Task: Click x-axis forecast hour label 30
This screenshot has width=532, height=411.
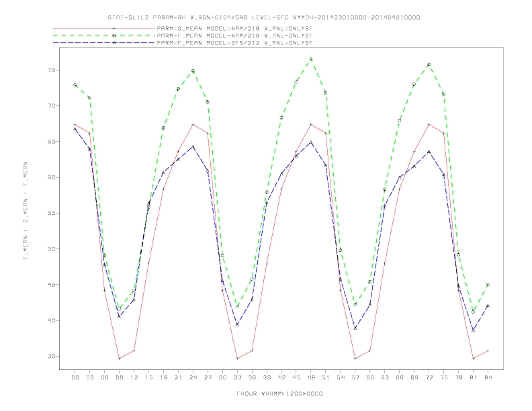Action: tap(222, 377)
